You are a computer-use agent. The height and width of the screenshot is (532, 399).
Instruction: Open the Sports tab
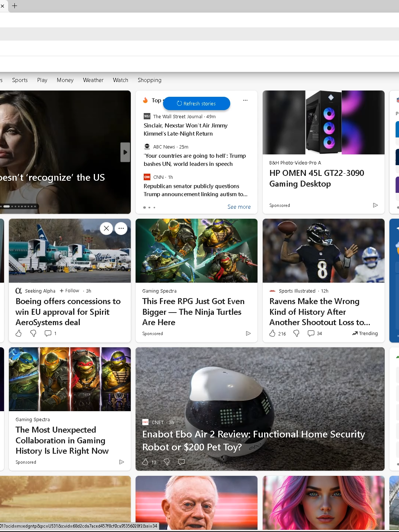pyautogui.click(x=20, y=80)
